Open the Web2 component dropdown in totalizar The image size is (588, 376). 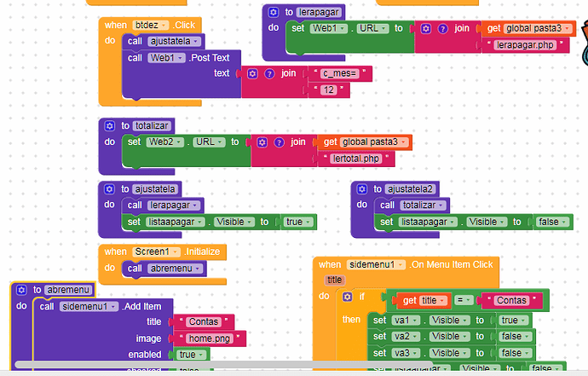pyautogui.click(x=165, y=142)
